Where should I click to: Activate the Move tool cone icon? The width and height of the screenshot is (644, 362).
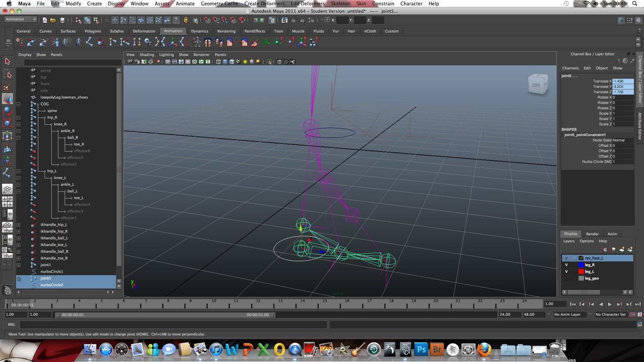[x=7, y=99]
